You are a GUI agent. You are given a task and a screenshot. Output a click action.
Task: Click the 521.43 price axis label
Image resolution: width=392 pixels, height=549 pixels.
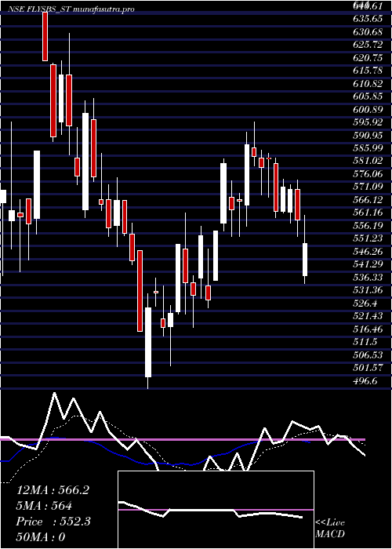(x=368, y=316)
